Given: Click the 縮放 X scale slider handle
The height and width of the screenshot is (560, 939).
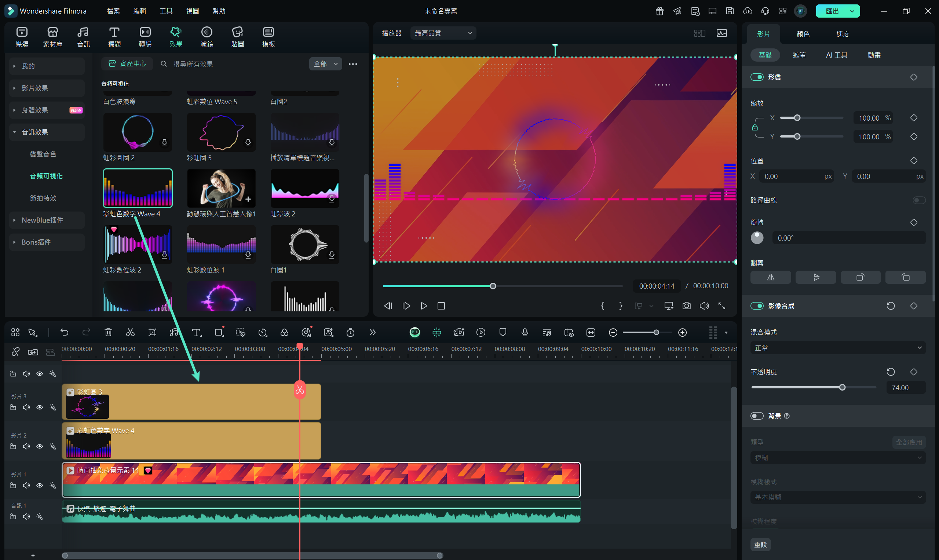Looking at the screenshot, I should tap(797, 118).
